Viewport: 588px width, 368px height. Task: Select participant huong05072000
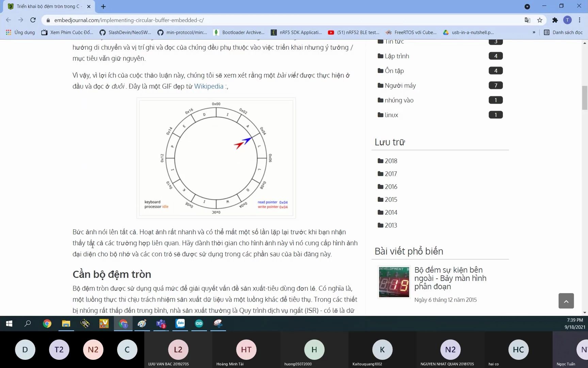(314, 350)
